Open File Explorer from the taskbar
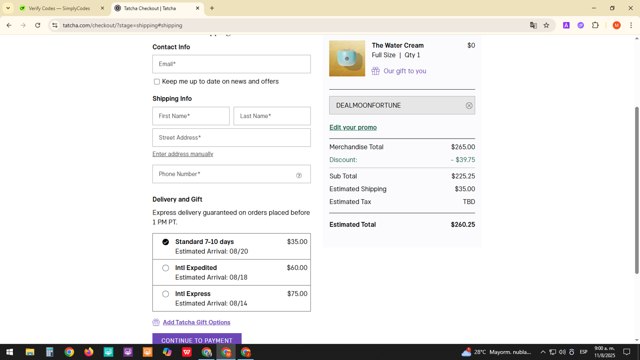Viewport: 640px width, 360px height. tap(30, 352)
